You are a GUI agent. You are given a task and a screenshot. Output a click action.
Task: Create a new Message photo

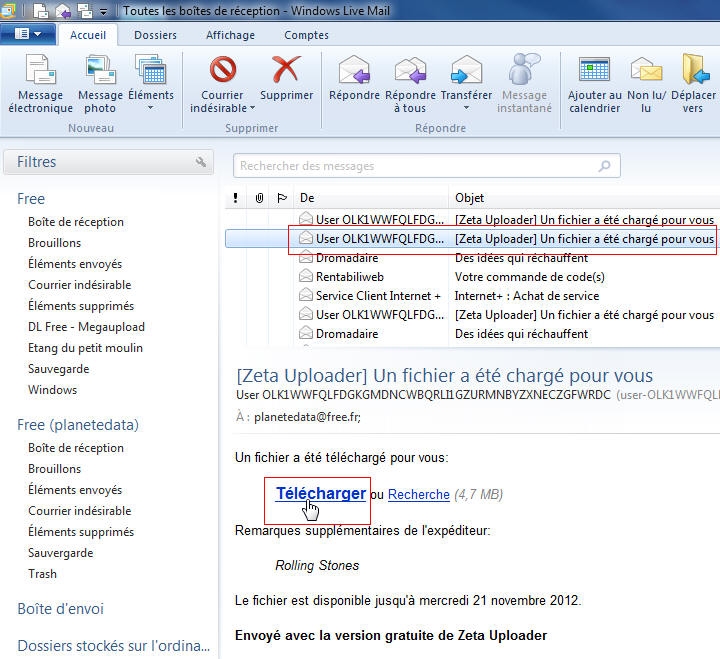(100, 83)
